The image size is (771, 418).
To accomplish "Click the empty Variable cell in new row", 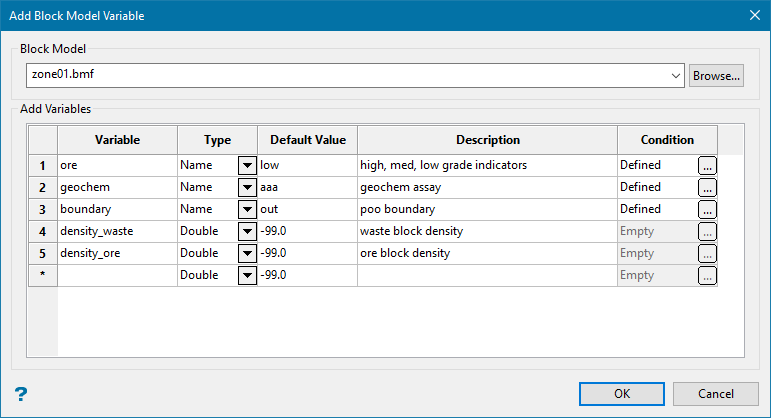I will pyautogui.click(x=117, y=275).
